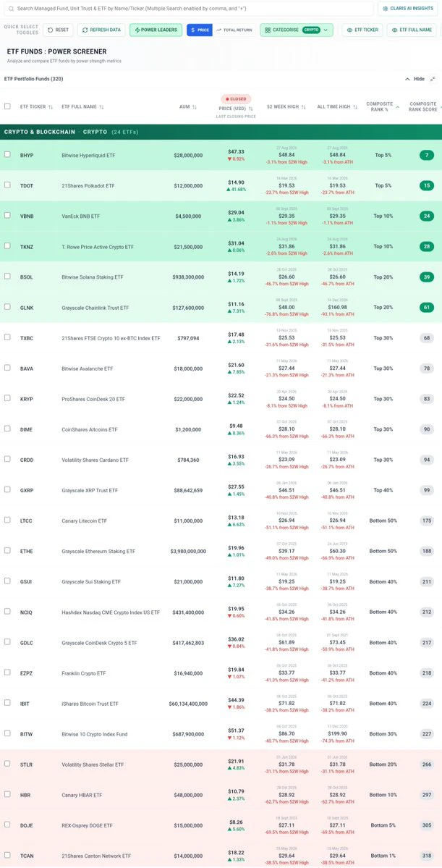Viewport: 442px width, 868px height.
Task: Click composite rank score badge 28
Action: pos(427,246)
